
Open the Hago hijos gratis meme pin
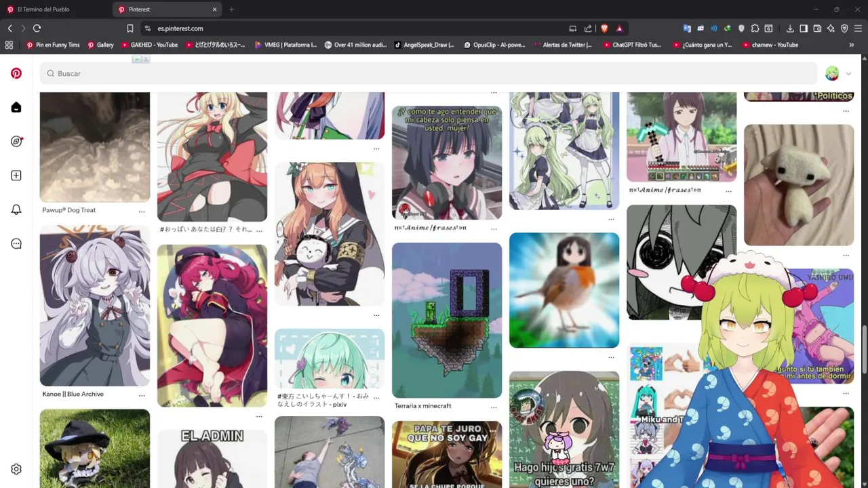tap(564, 430)
